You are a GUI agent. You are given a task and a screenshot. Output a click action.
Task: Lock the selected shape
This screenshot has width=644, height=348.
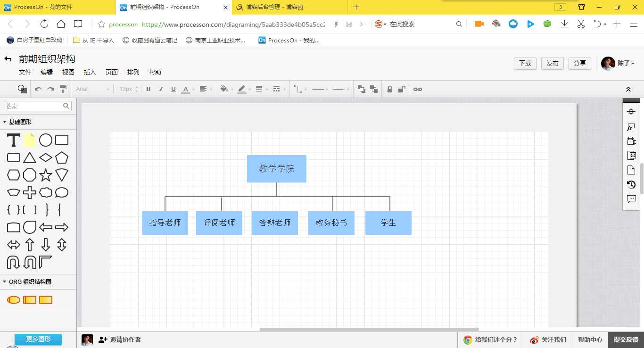click(389, 89)
